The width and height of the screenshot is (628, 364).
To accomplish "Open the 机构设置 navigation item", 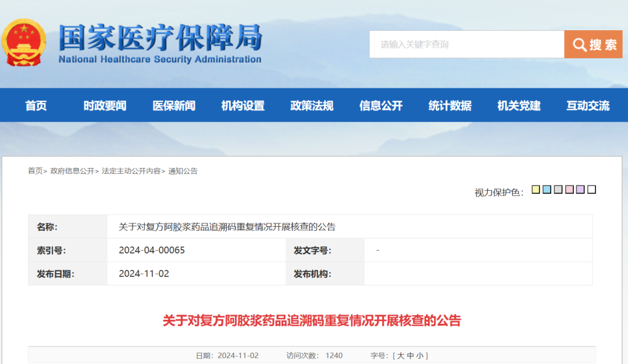I will click(x=242, y=106).
